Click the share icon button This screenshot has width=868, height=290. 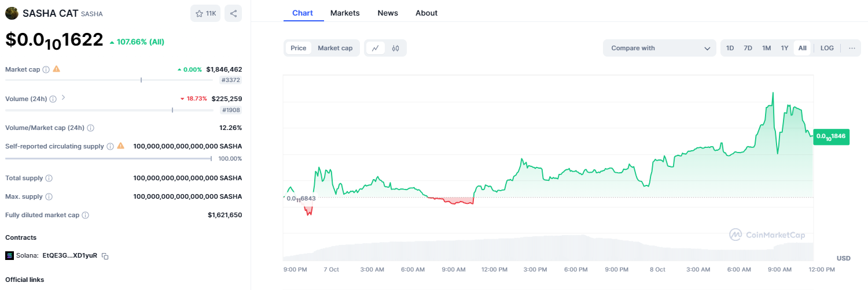tap(233, 13)
